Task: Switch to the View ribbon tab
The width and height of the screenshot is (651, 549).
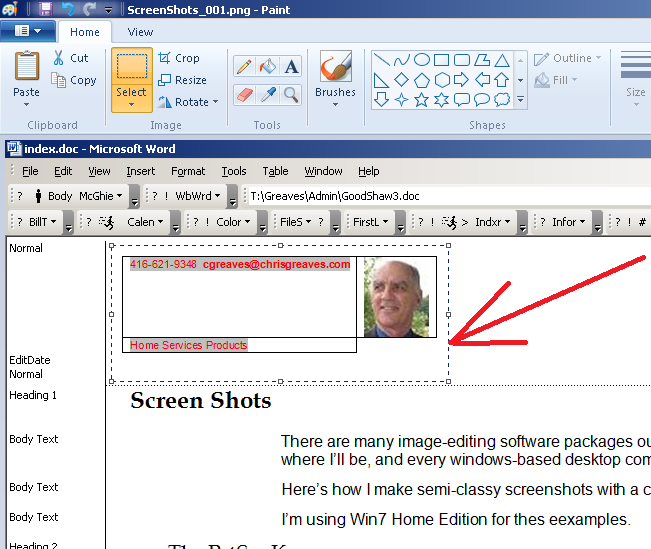Action: [x=140, y=32]
